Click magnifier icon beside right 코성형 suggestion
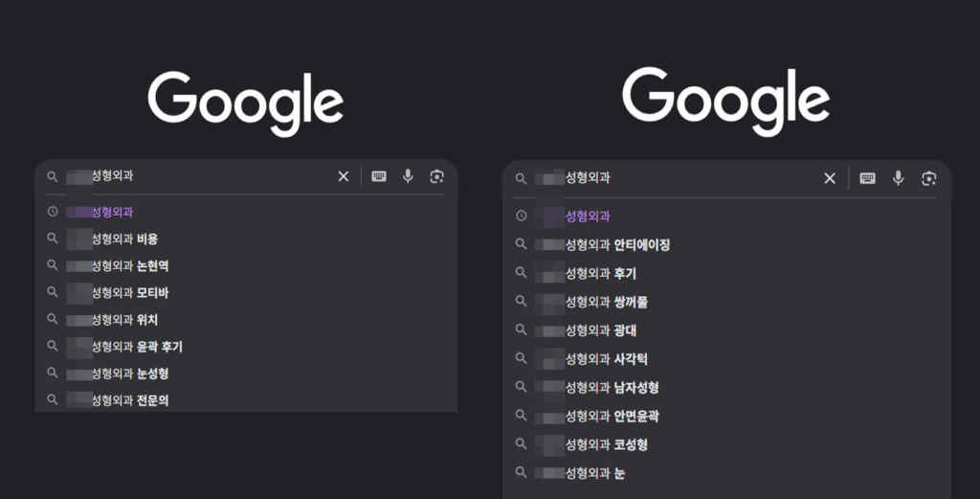Screen dimensions: 980x499 tap(521, 444)
